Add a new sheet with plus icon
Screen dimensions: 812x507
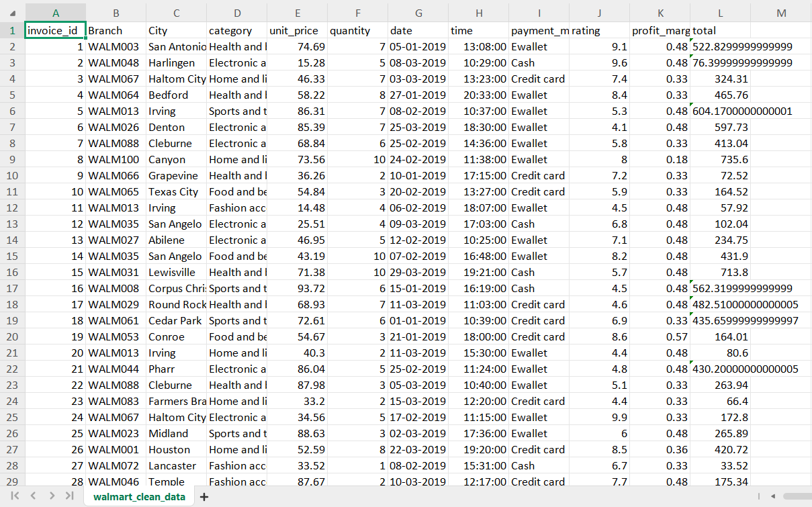[x=204, y=497]
